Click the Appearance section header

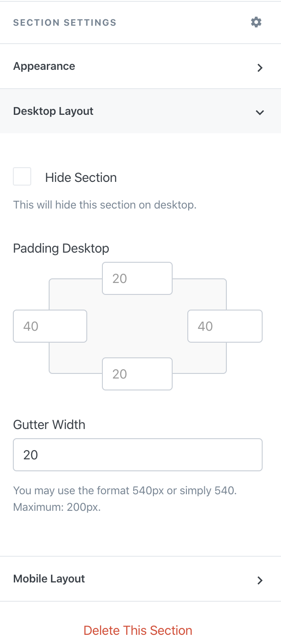pos(44,66)
